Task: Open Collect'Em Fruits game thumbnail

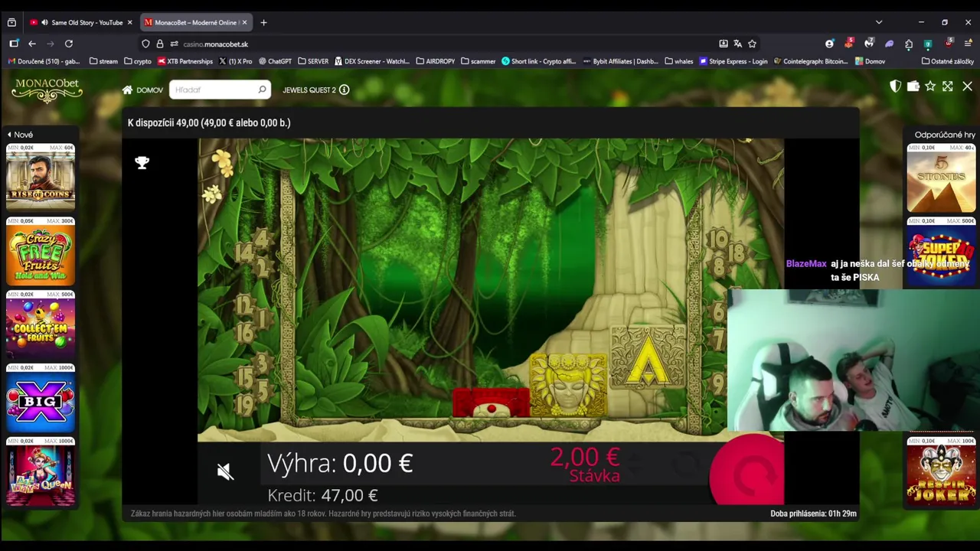Action: pos(41,324)
